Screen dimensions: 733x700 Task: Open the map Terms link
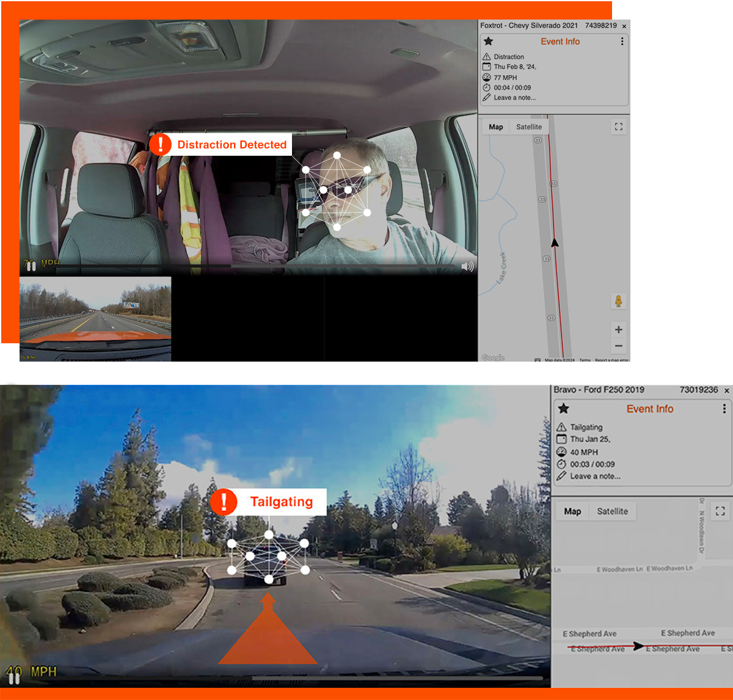click(585, 360)
